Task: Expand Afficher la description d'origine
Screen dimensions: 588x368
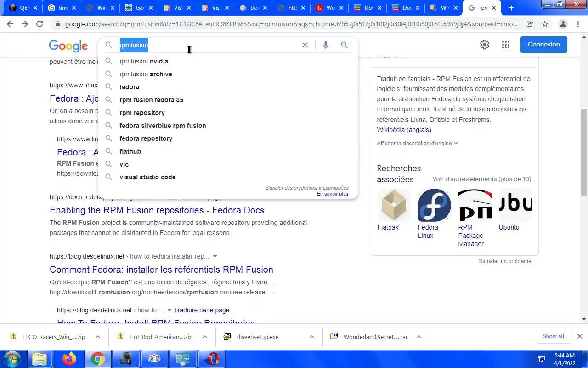Action: (417, 143)
